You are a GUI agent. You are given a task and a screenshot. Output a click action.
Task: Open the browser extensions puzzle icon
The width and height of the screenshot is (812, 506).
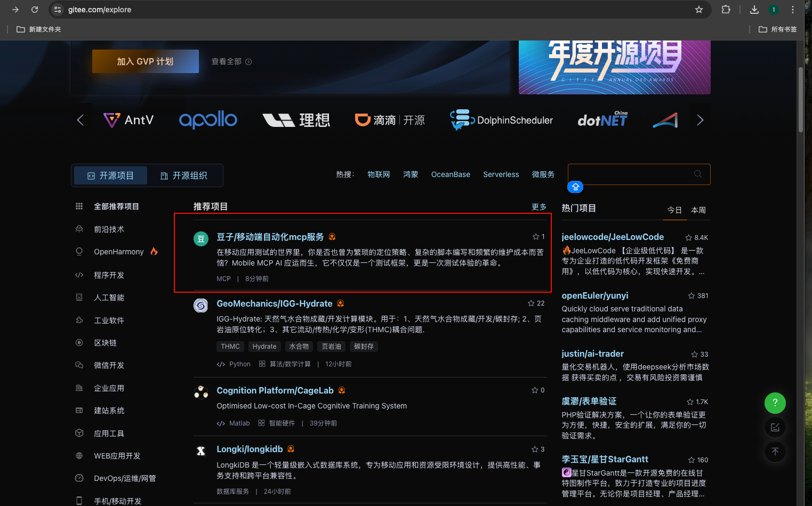pos(726,10)
